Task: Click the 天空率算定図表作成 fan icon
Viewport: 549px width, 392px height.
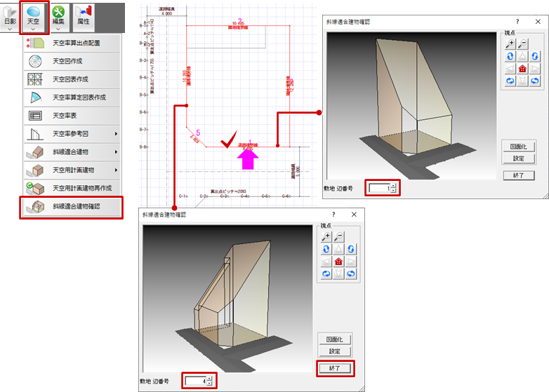Action: pos(35,98)
